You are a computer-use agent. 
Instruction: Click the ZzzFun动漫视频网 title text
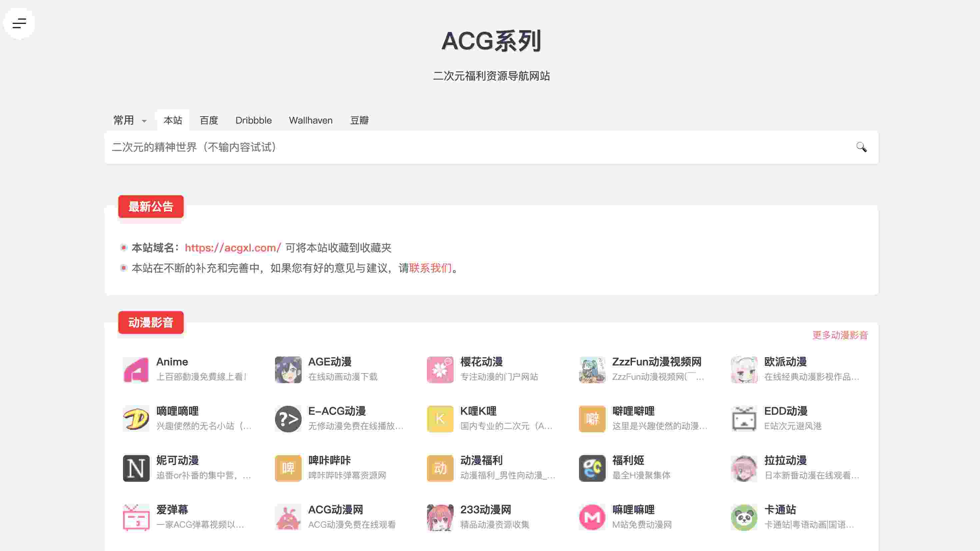657,362
